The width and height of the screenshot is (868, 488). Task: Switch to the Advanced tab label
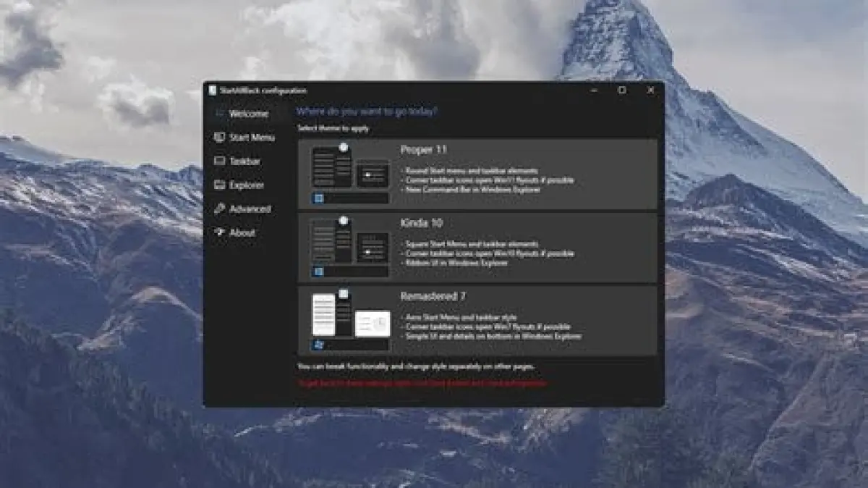coord(250,209)
